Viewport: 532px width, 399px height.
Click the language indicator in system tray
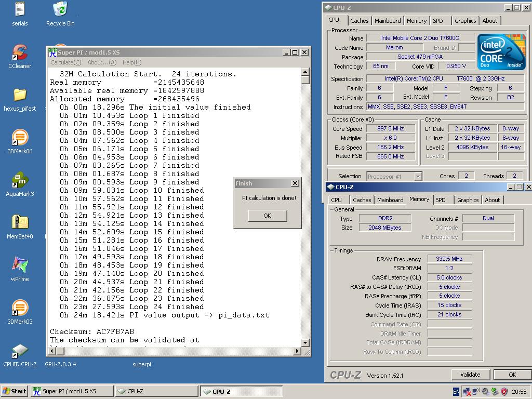click(456, 392)
